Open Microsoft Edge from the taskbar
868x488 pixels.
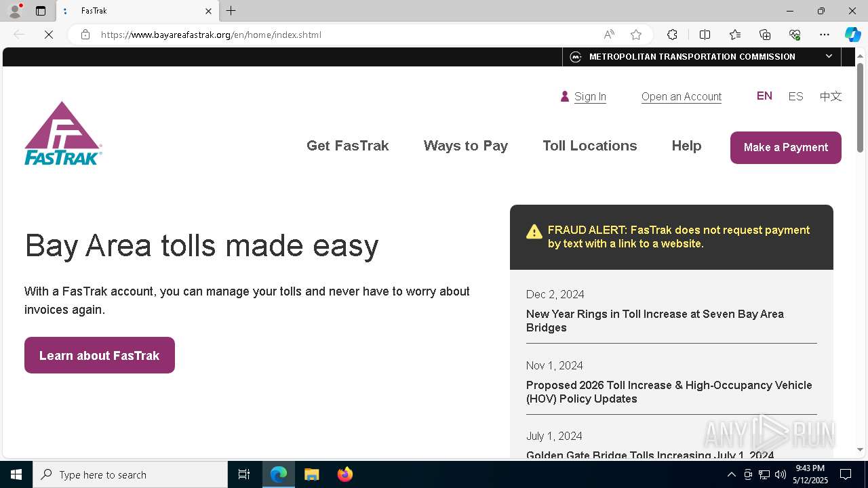(279, 474)
